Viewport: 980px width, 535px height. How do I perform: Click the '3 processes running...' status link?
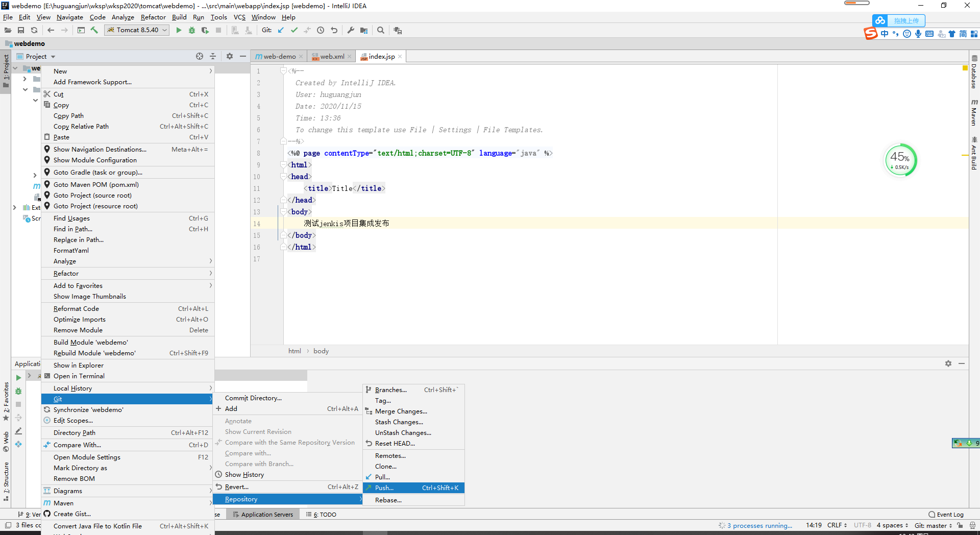coord(759,525)
